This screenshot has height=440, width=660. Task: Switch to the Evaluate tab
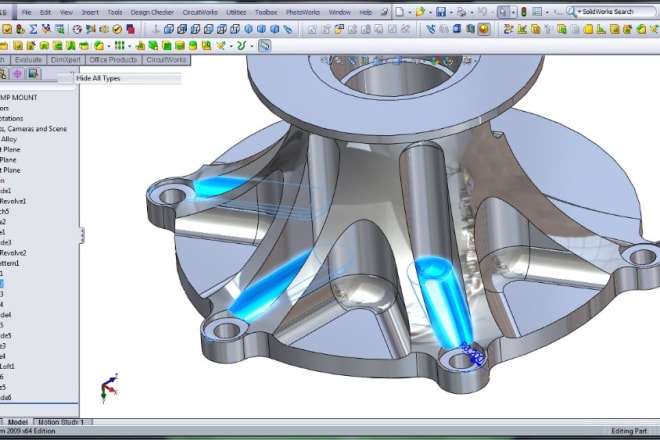click(x=28, y=60)
